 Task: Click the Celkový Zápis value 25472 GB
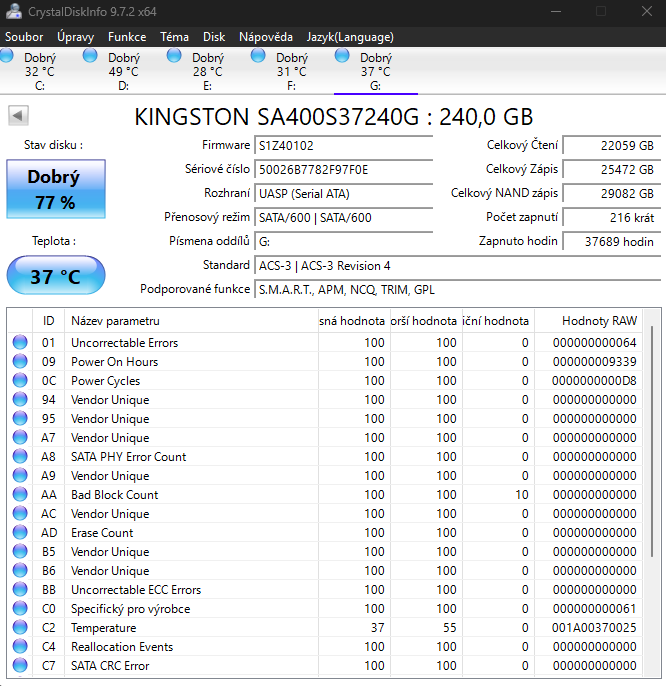click(x=612, y=169)
